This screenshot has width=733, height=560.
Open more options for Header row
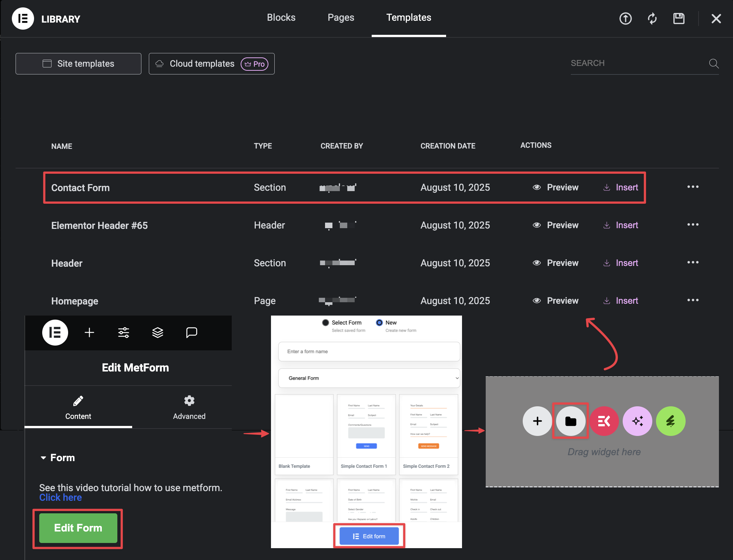(x=693, y=262)
